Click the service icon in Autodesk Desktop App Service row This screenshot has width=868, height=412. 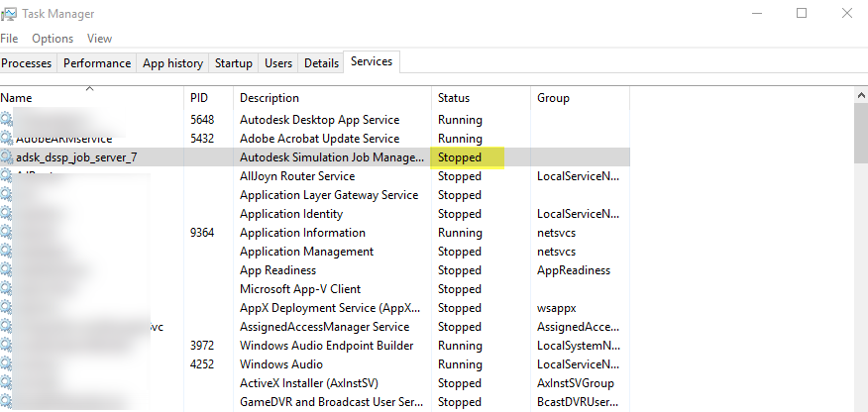[x=7, y=120]
